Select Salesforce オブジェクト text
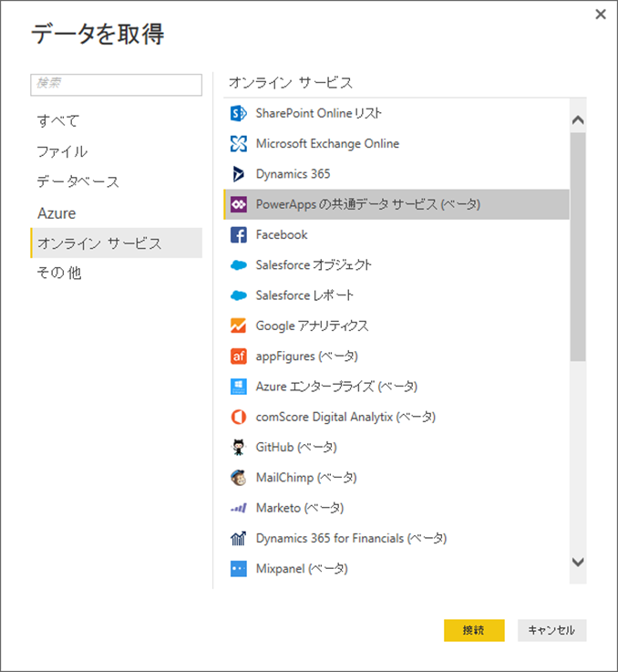The width and height of the screenshot is (618, 672). (314, 265)
